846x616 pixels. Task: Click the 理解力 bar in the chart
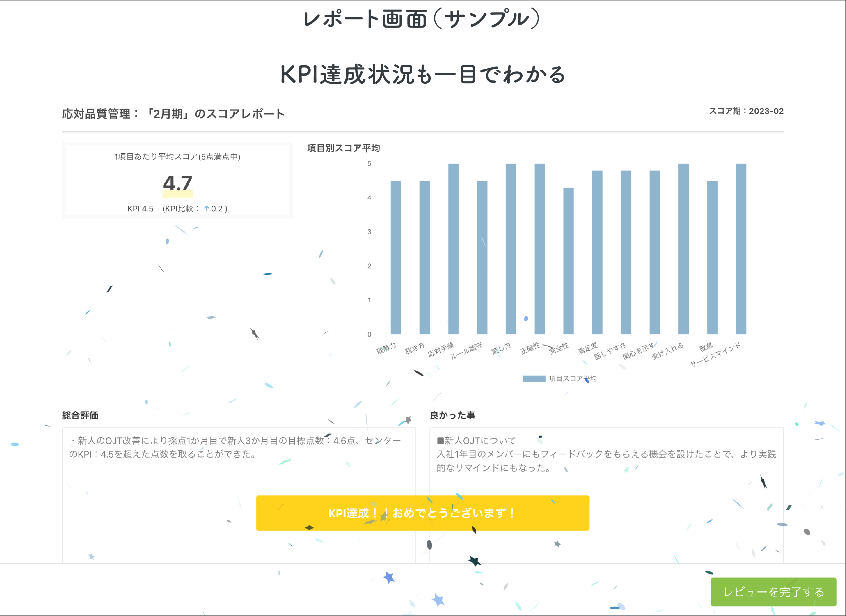tap(395, 257)
